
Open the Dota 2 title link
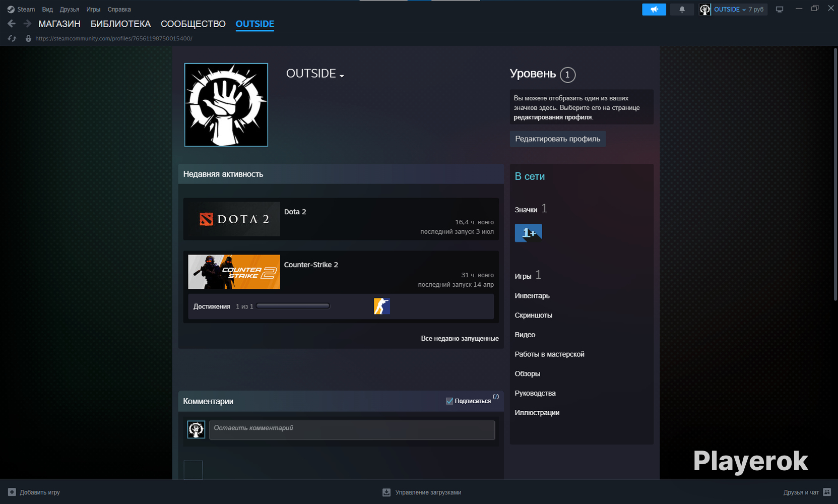[295, 212]
